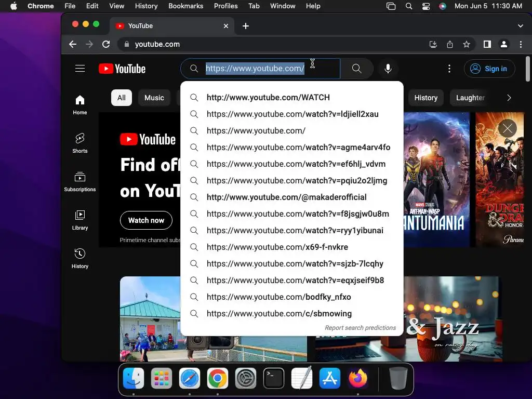Click the page vertical scrollbar
532x399 pixels.
click(x=528, y=69)
